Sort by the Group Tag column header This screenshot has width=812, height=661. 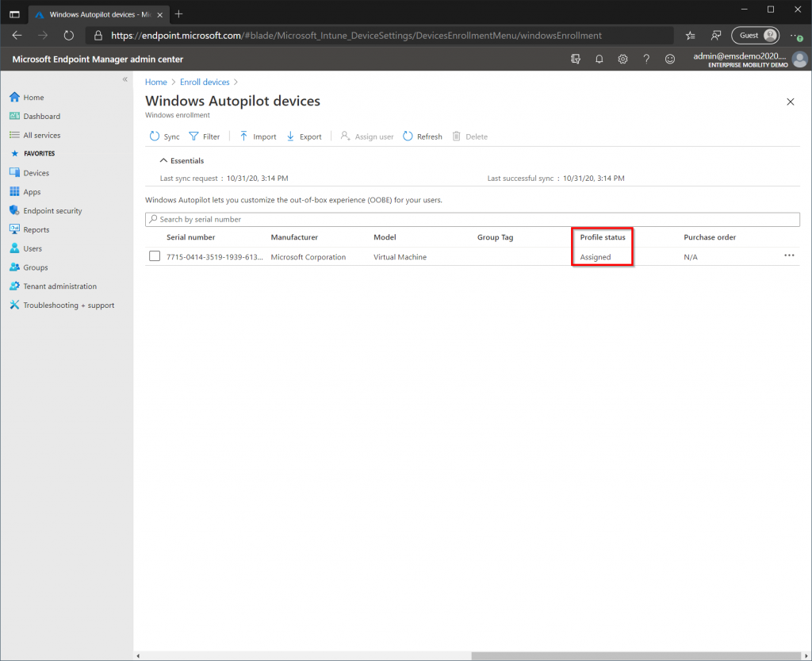point(495,237)
